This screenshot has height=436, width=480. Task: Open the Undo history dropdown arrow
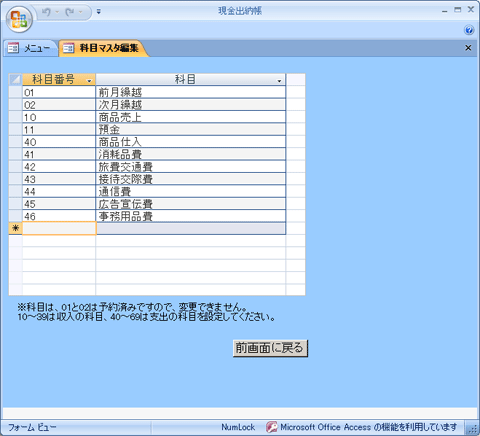pyautogui.click(x=57, y=12)
